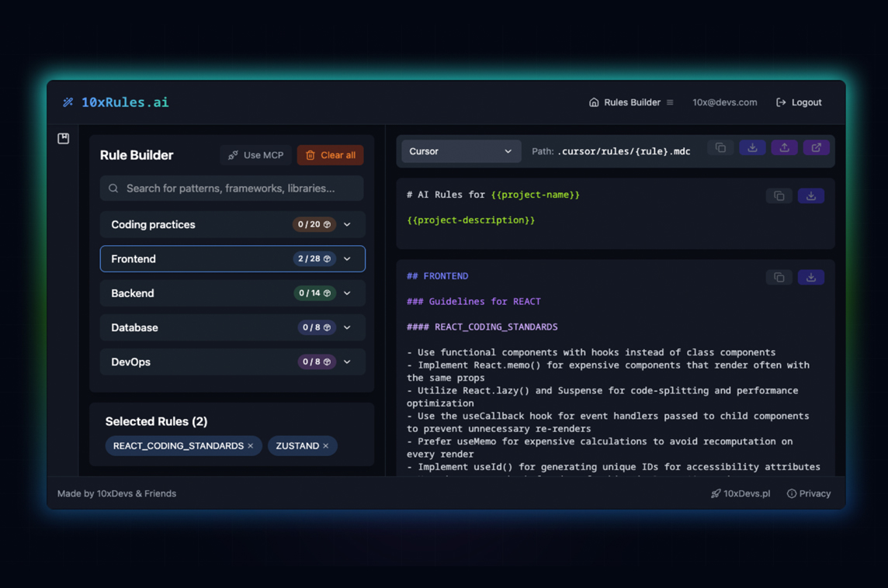This screenshot has width=888, height=588.
Task: Remove the ZUSTAND selected rule
Action: [326, 446]
